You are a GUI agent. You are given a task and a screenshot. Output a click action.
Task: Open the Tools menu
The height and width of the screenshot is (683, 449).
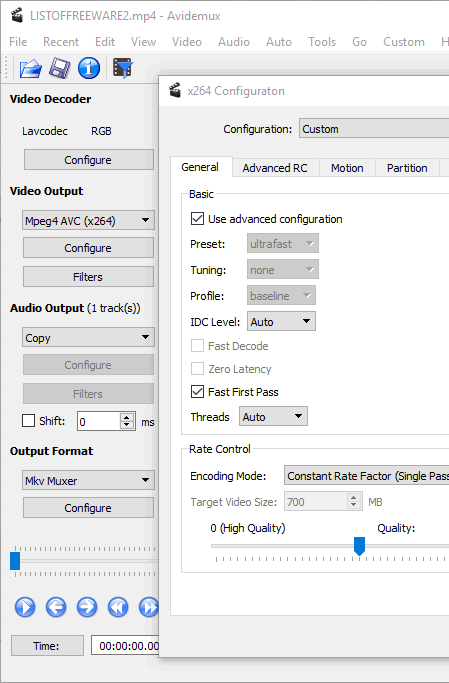322,42
